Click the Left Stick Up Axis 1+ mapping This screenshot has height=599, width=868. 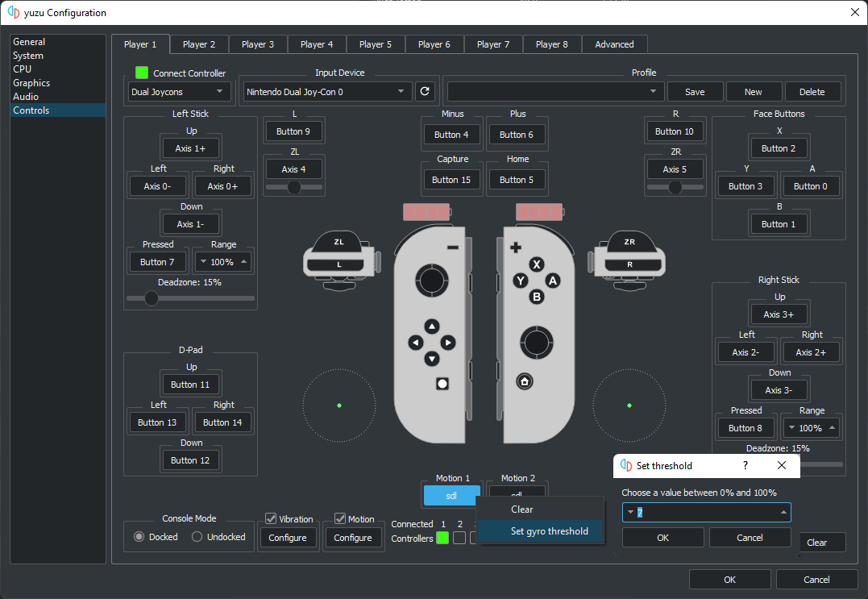pyautogui.click(x=190, y=148)
